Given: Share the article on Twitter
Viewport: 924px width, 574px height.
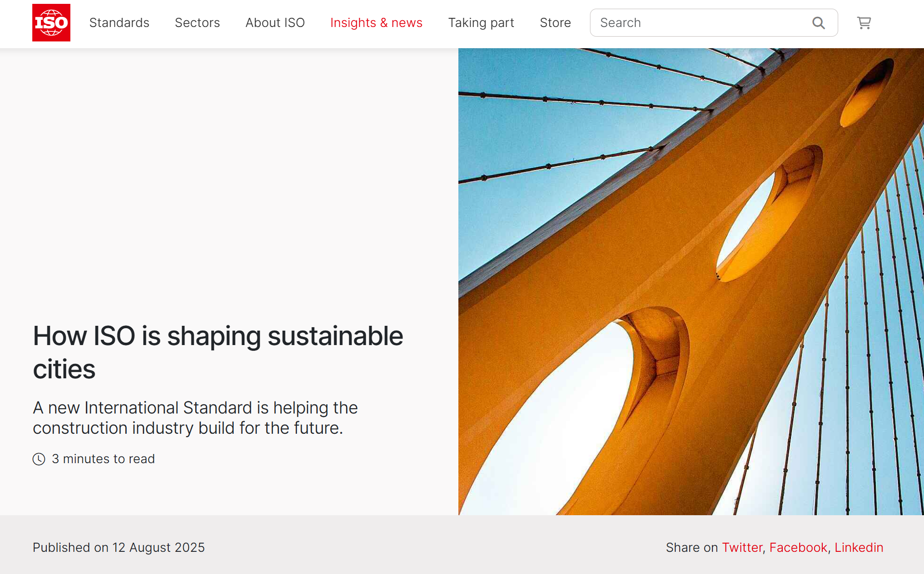Looking at the screenshot, I should pyautogui.click(x=742, y=547).
